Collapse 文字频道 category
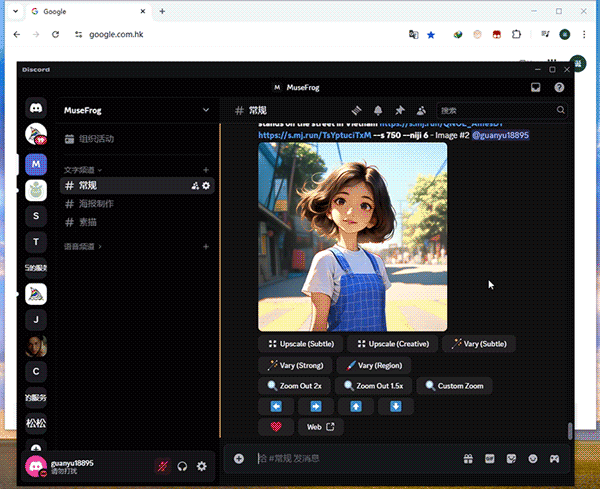This screenshot has width=600, height=489. 83,170
